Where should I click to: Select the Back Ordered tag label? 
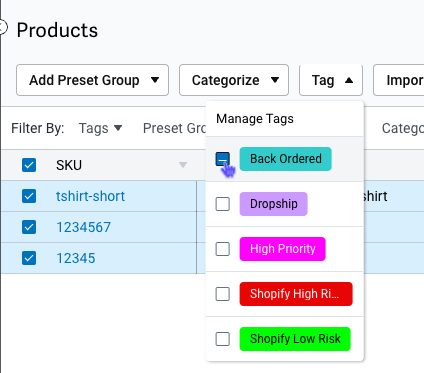pos(286,159)
